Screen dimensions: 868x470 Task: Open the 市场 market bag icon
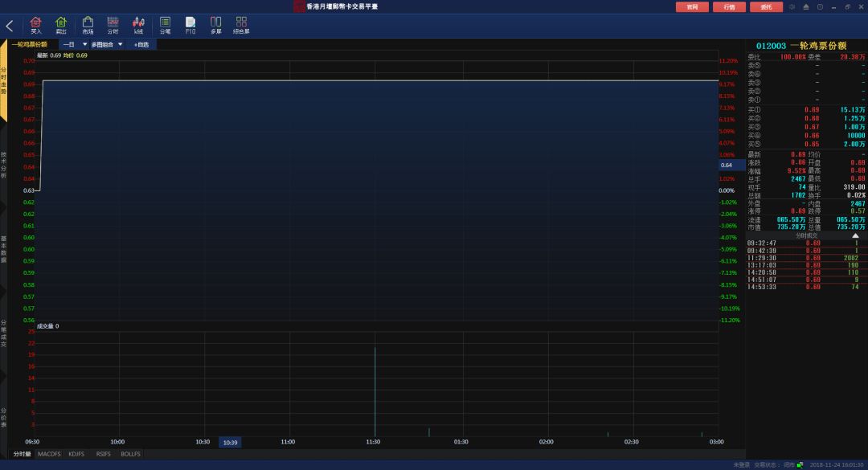(88, 26)
